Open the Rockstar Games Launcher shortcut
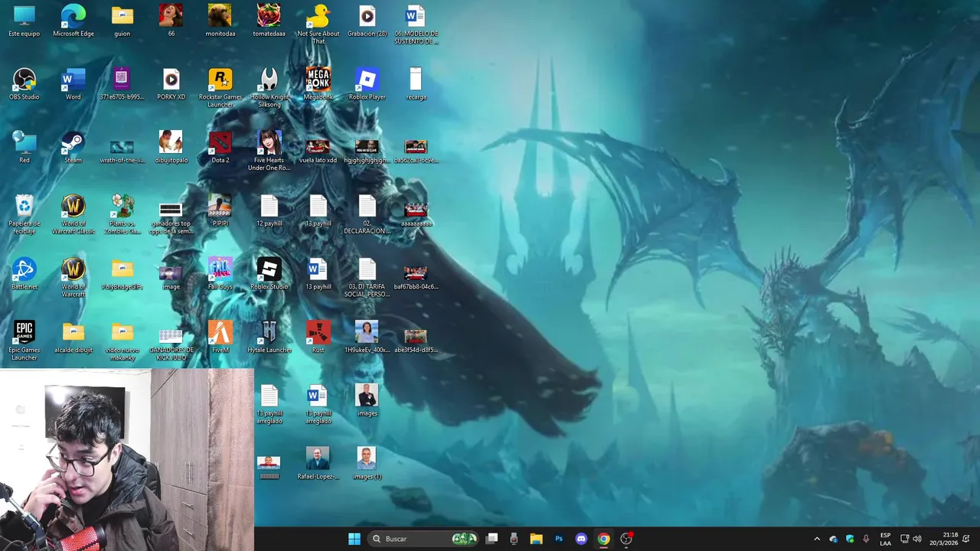The width and height of the screenshot is (980, 551). pos(220,88)
